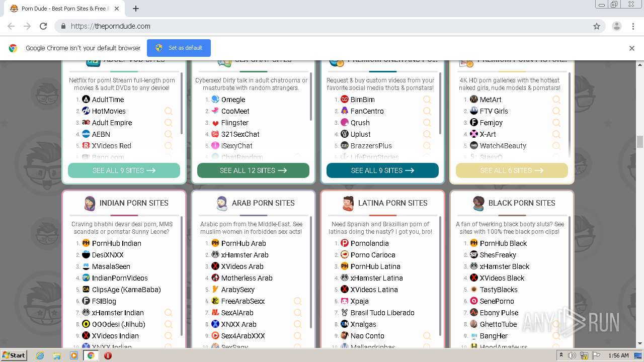Click Set as default button
The width and height of the screenshot is (644, 362).
[x=179, y=48]
